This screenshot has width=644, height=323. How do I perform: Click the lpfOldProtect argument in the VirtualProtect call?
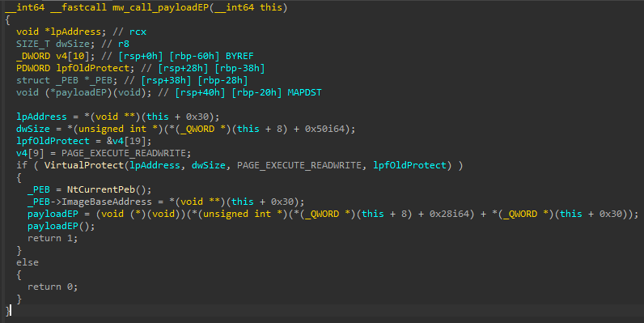pyautogui.click(x=409, y=165)
